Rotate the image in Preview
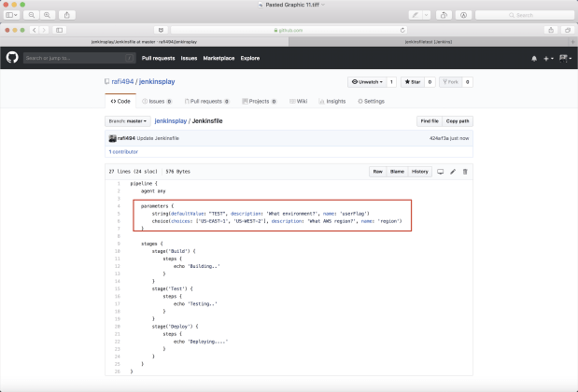 [x=444, y=15]
